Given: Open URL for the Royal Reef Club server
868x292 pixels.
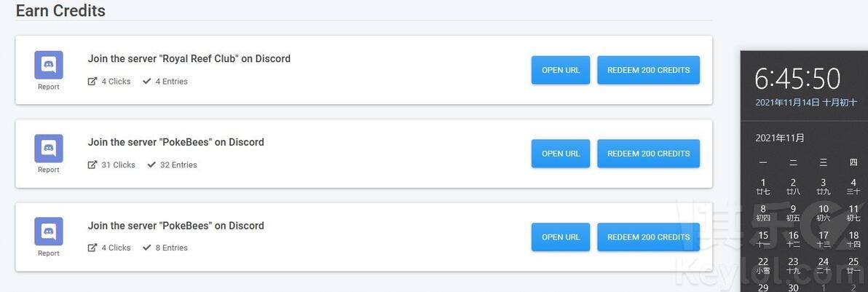Looking at the screenshot, I should (x=561, y=71).
